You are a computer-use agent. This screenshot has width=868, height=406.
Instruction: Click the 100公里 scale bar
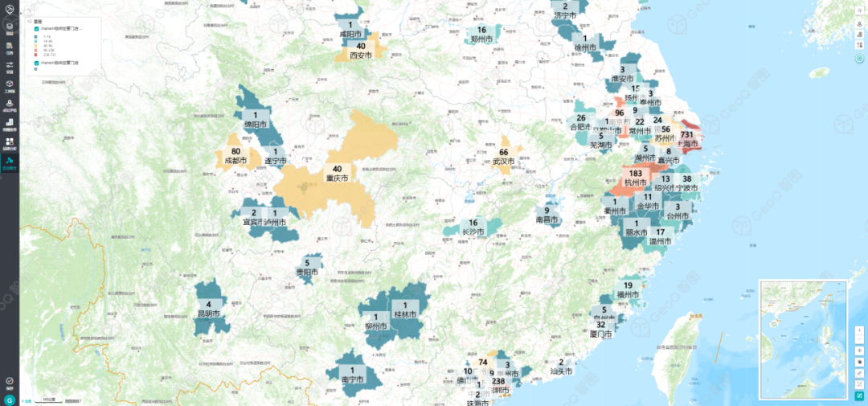(47, 400)
